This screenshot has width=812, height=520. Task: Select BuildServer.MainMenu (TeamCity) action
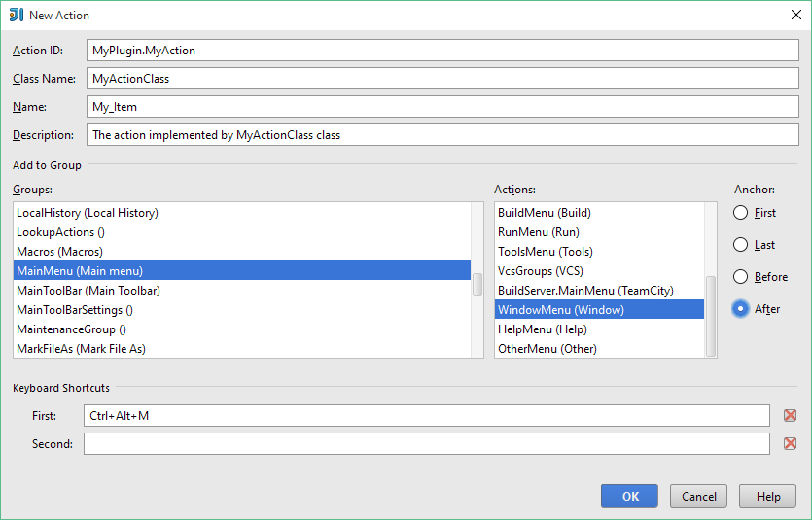pyautogui.click(x=584, y=291)
